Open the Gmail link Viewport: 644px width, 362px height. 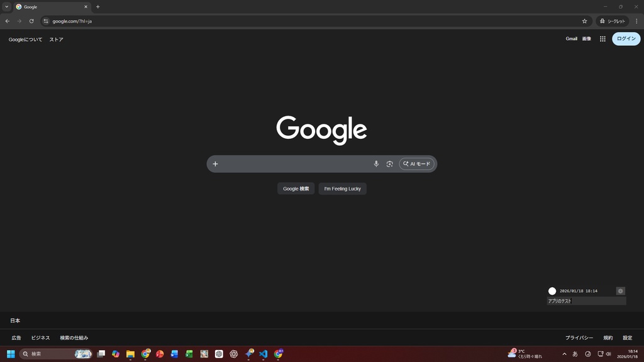(x=571, y=38)
